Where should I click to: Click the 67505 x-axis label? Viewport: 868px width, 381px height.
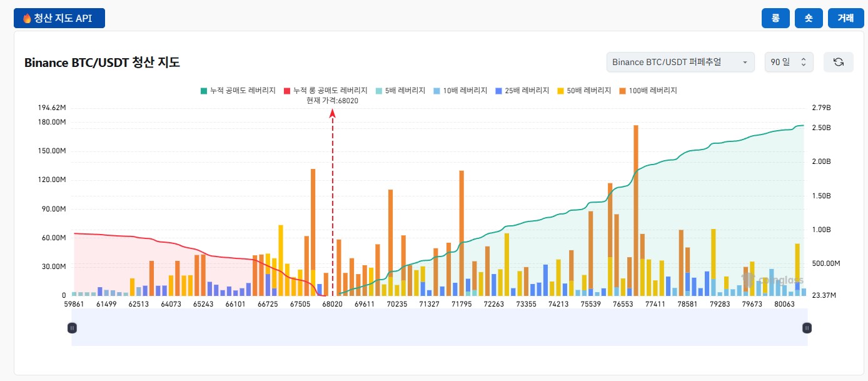pos(300,304)
